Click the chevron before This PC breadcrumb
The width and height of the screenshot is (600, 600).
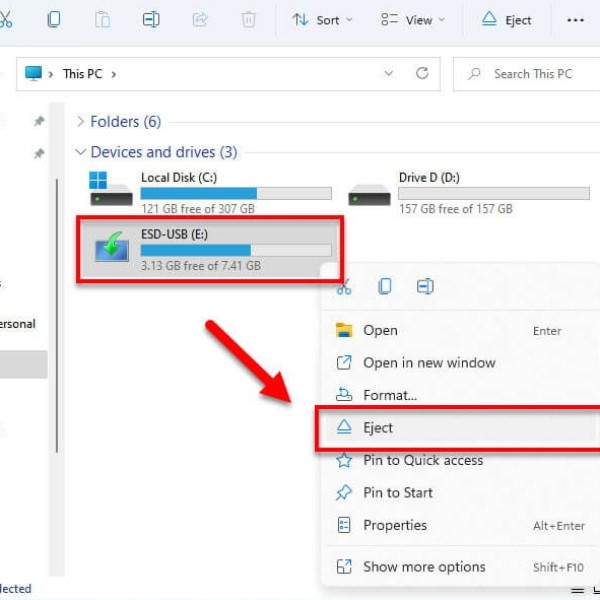tap(51, 74)
